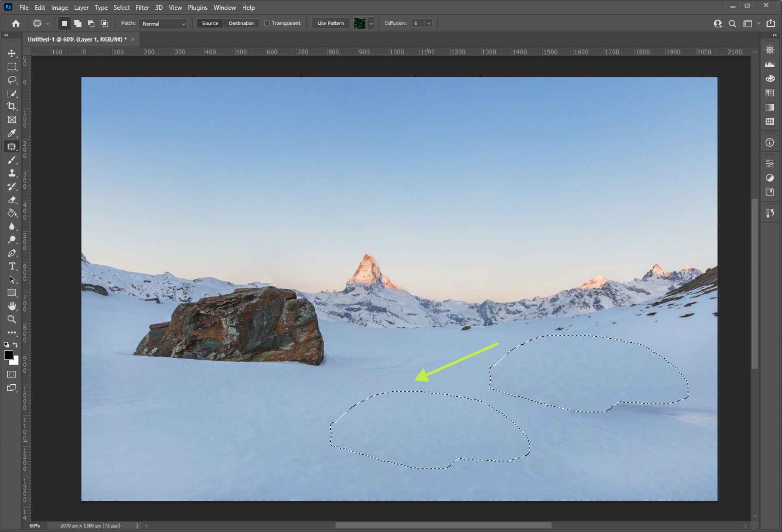Select the Eraser tool
This screenshot has width=782, height=532.
click(12, 200)
